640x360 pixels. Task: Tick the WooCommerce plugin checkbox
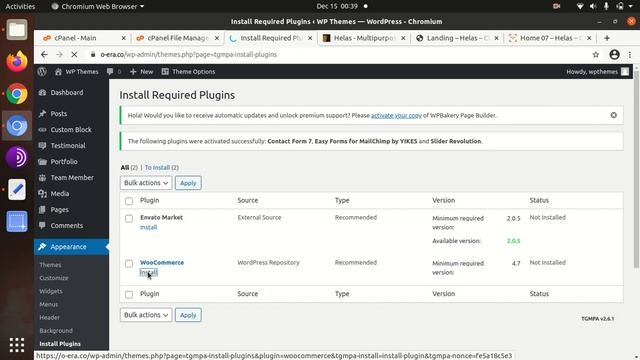click(129, 263)
